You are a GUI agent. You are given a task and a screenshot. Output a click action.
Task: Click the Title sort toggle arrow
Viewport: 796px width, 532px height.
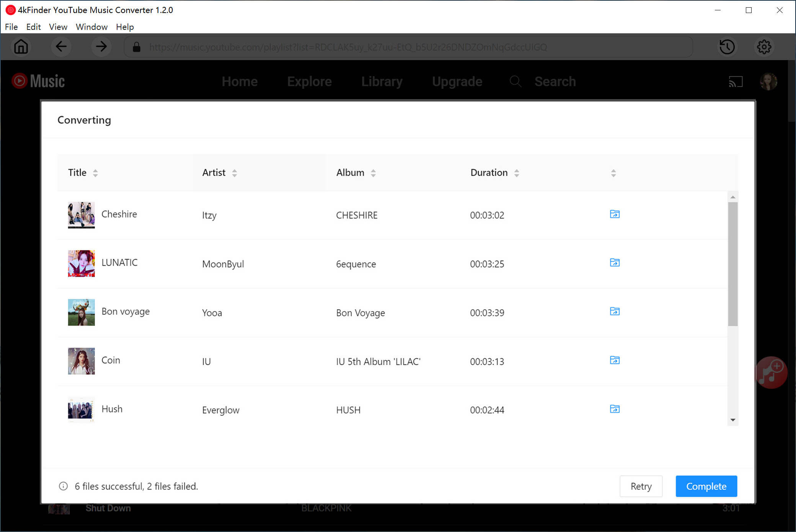[96, 173]
